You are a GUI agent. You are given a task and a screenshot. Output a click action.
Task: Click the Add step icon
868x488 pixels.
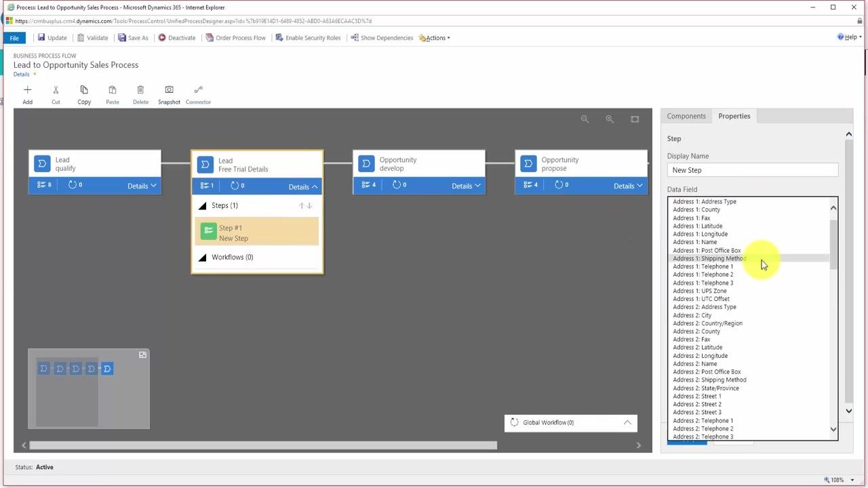27,89
